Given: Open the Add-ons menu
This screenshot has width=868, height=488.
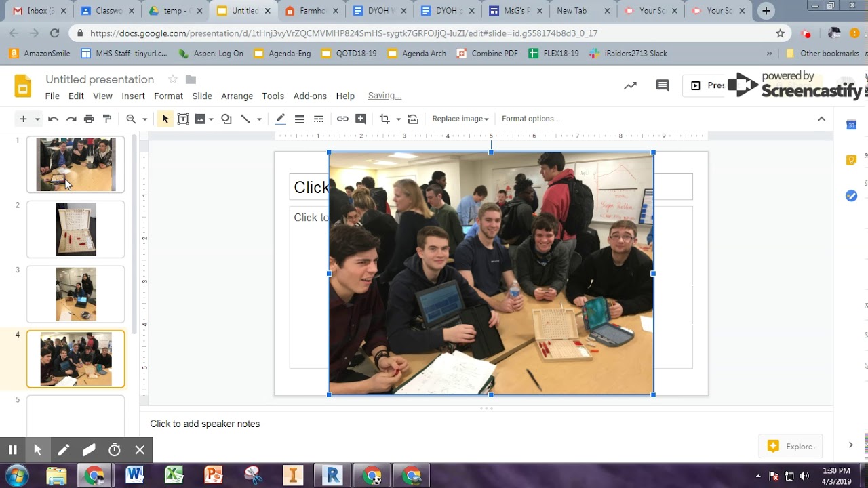Looking at the screenshot, I should point(310,96).
